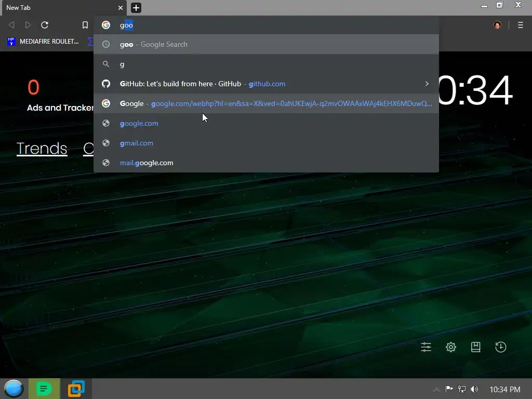Viewport: 532px width, 399px height.
Task: Click the taskbar clock 10:34 PM
Action: 505,390
